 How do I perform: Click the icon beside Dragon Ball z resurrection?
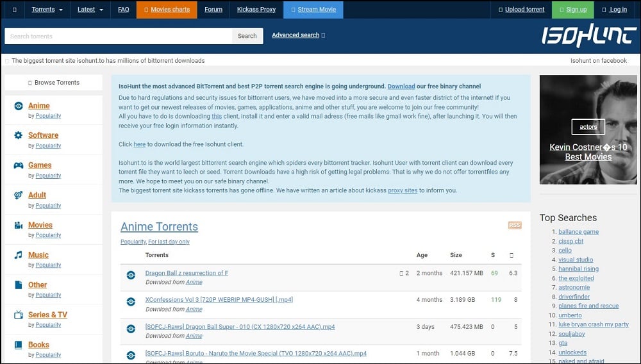[131, 275]
